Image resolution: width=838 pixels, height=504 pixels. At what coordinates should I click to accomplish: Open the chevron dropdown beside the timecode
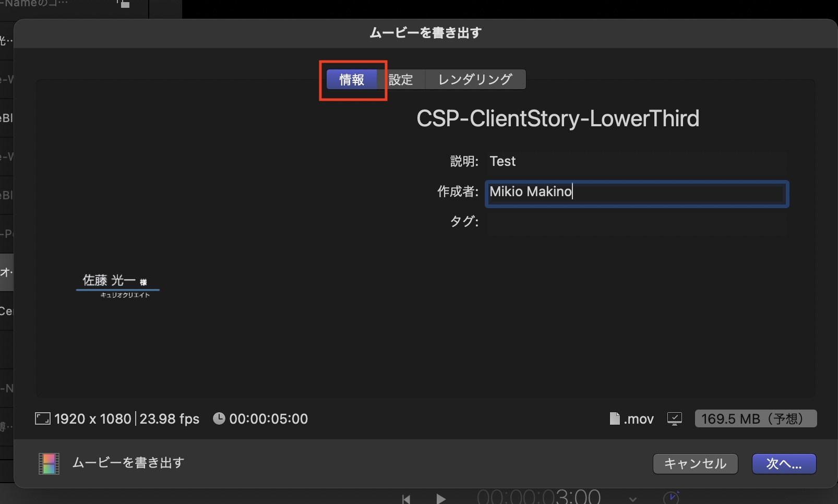(633, 499)
